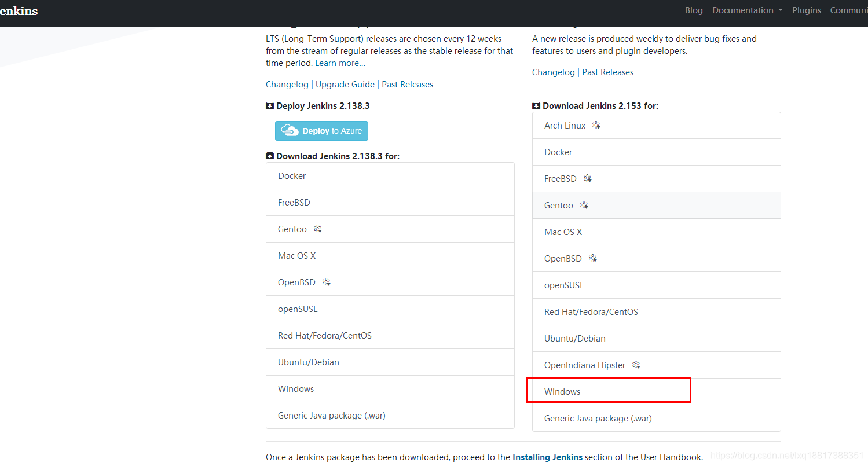Click the third-party icon beside weekly OpenBSD

[x=593, y=258]
